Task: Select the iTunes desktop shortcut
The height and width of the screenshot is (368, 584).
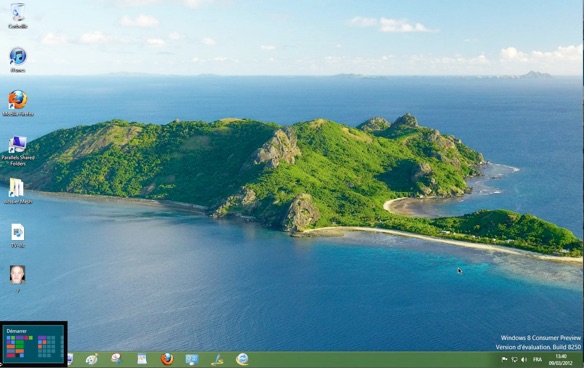Action: (x=18, y=60)
